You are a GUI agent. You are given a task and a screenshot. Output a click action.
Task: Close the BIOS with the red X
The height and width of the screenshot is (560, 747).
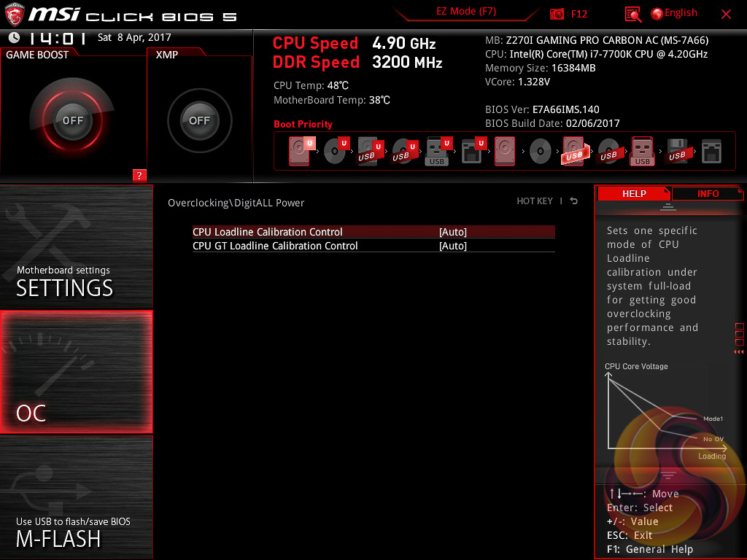point(726,15)
